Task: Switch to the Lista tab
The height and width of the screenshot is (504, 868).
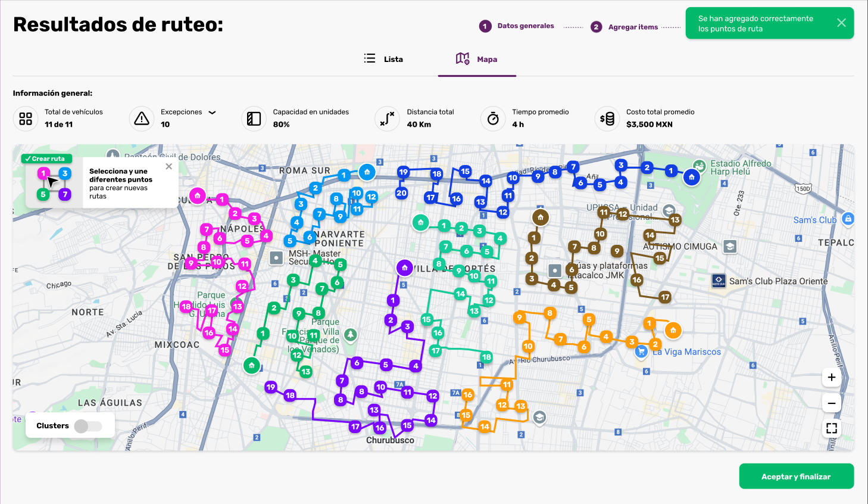Action: coord(383,59)
